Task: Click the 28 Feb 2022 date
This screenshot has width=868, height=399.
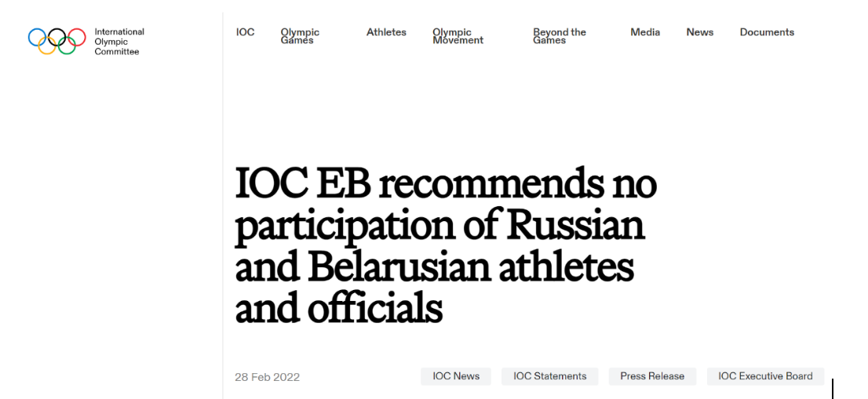Action: tap(268, 377)
